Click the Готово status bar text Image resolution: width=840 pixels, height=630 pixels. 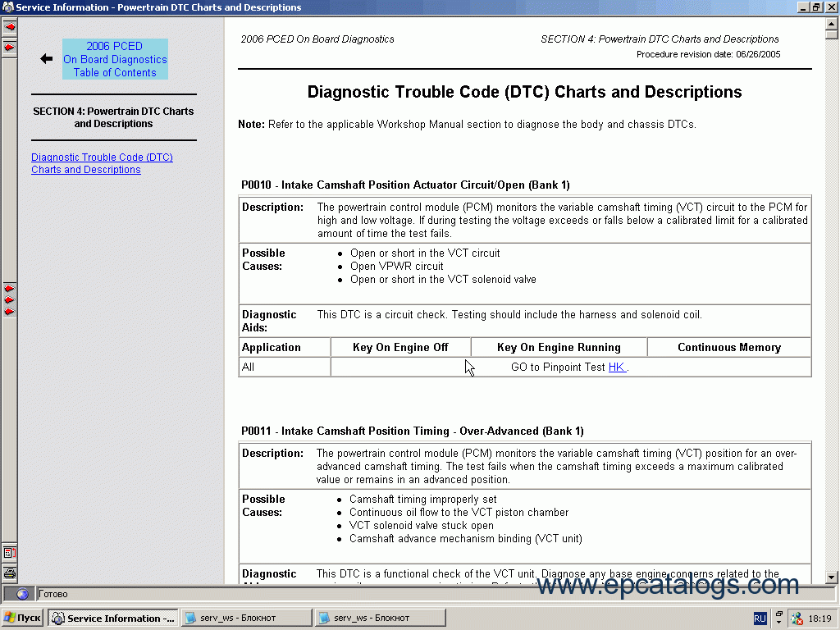tap(53, 594)
